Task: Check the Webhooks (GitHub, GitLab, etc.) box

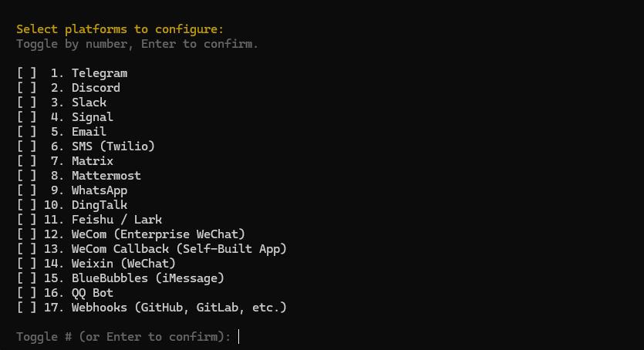Action: [26, 308]
